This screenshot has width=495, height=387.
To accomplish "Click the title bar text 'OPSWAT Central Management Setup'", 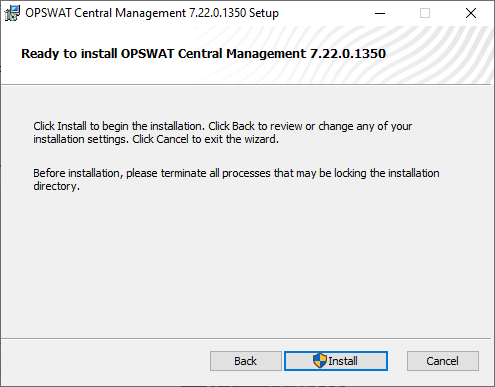I will 152,13.
